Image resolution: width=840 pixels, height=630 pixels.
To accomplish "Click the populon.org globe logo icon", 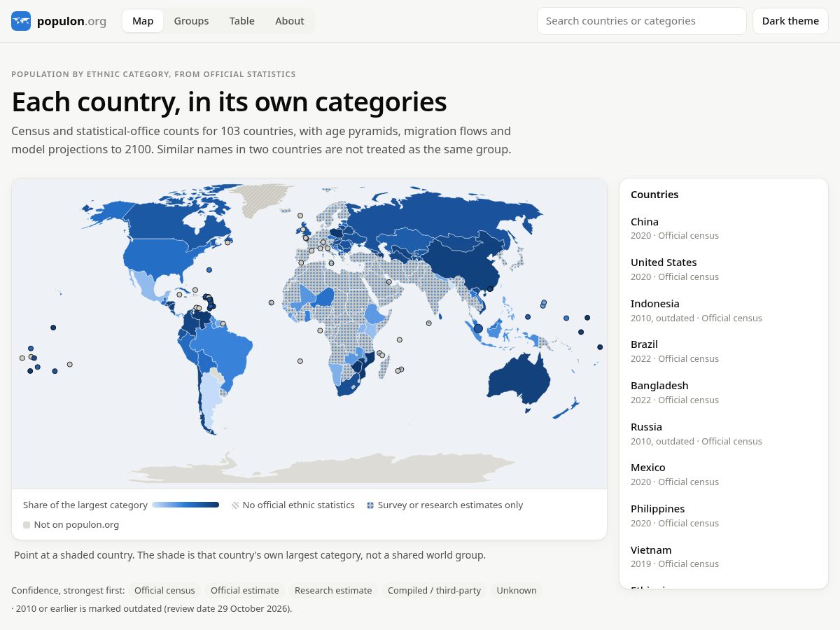I will (21, 21).
